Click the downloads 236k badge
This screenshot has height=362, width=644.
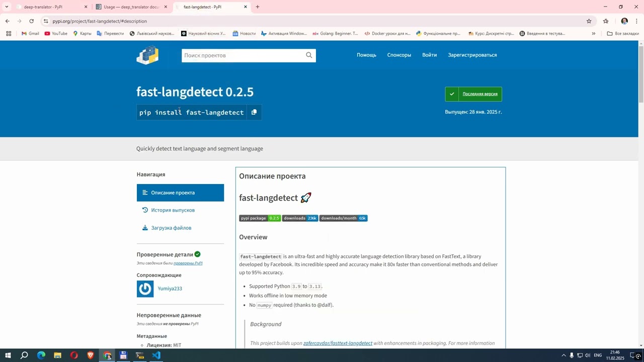click(300, 218)
